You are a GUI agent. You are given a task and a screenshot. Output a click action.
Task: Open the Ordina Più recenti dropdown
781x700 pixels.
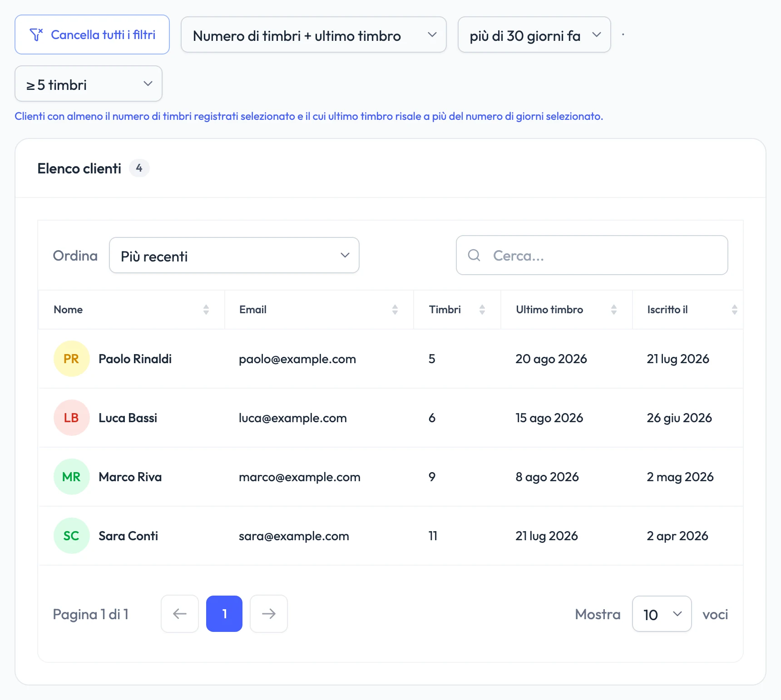click(x=234, y=255)
